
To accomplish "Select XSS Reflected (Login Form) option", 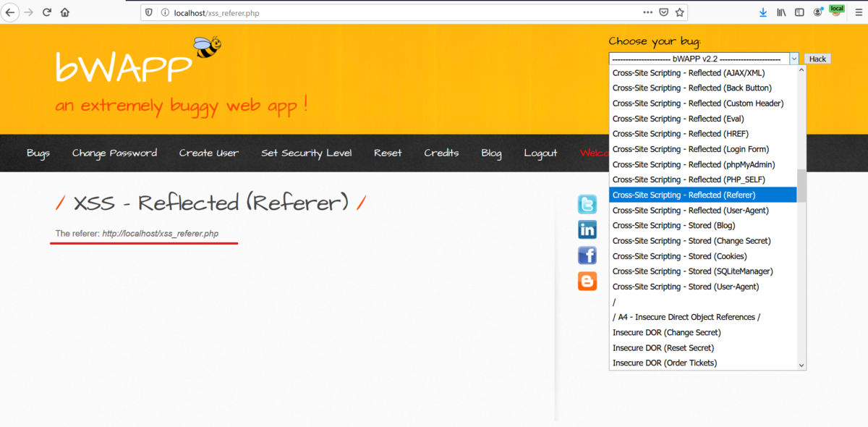I will 703,149.
